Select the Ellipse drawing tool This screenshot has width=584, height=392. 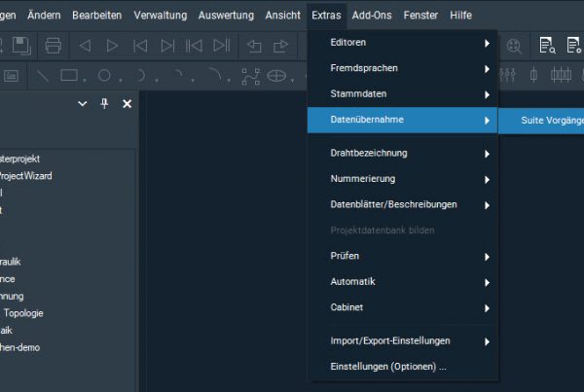277,75
